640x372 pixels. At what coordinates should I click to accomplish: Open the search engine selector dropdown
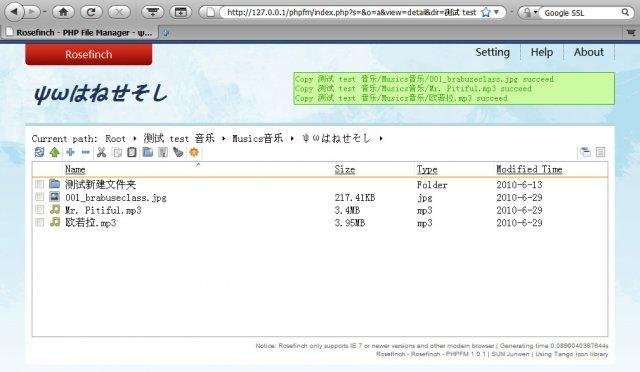[536, 13]
